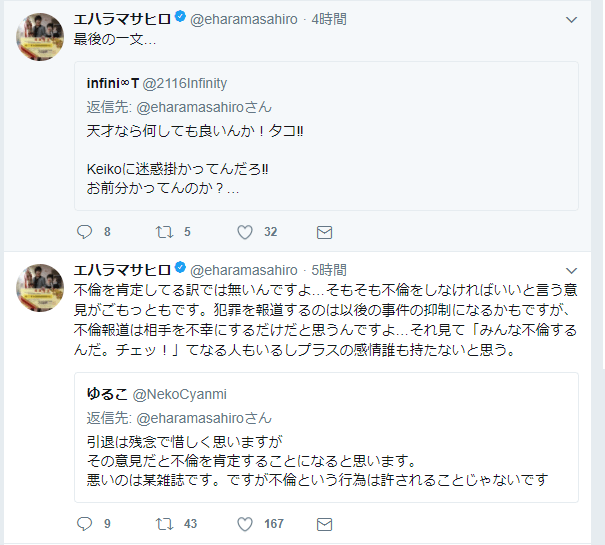Retweet the first tweet with 5 retweets
The height and width of the screenshot is (545, 605).
tap(166, 232)
